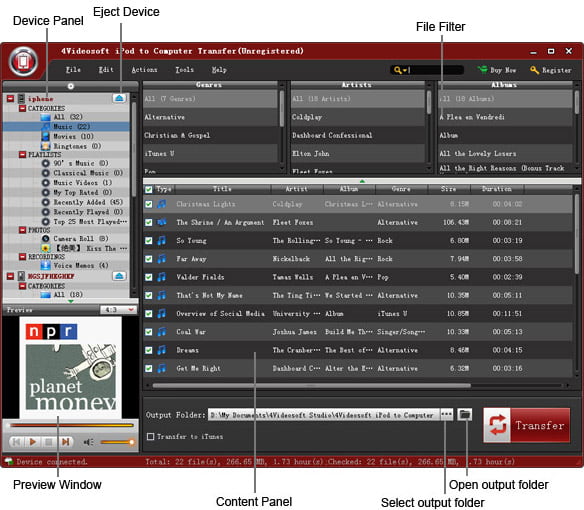Viewport: 584px width, 510px height.
Task: Stop the preview playback
Action: click(48, 442)
